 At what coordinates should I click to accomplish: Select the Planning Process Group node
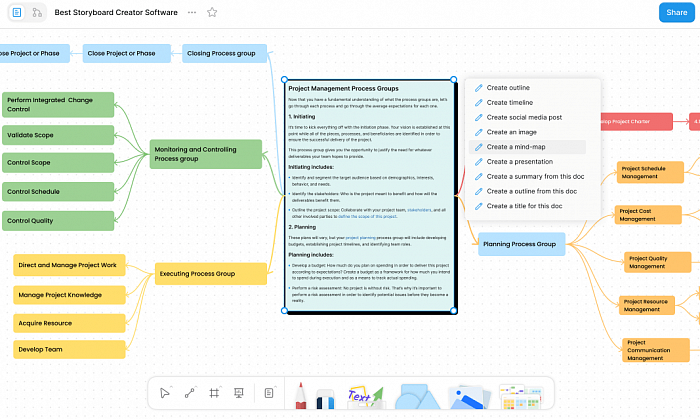point(521,244)
